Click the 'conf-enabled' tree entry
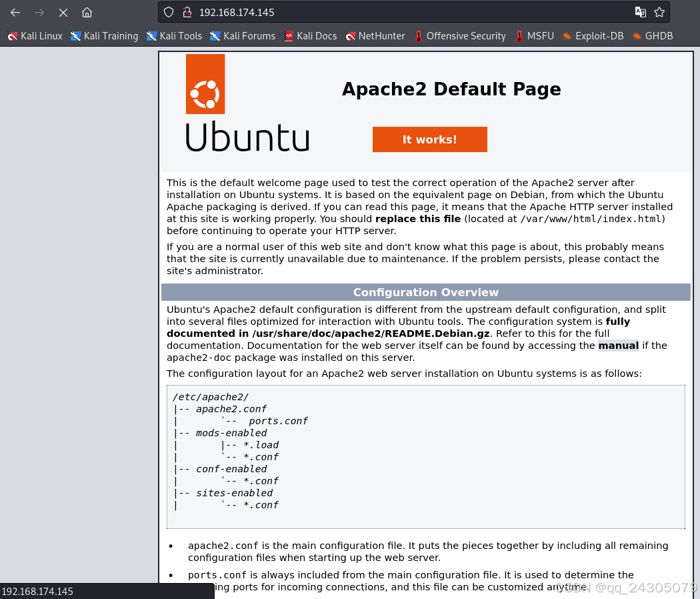This screenshot has width=700, height=599. (x=231, y=469)
